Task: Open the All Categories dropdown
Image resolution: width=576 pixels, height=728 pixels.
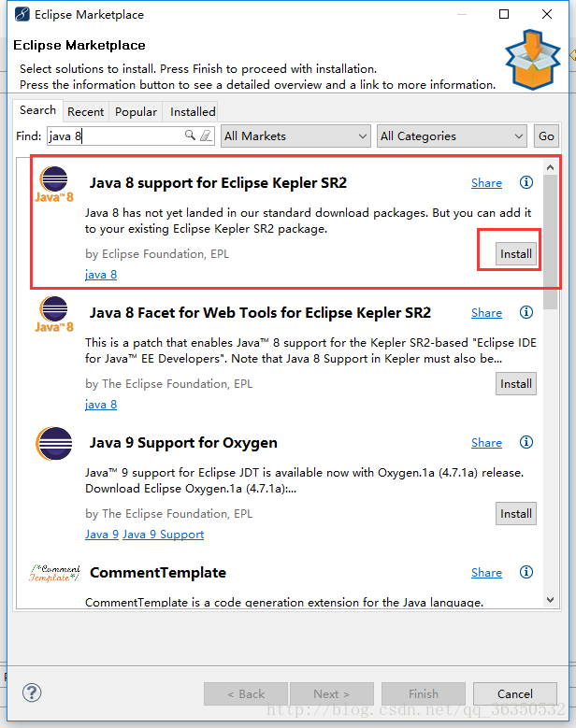Action: [x=452, y=136]
